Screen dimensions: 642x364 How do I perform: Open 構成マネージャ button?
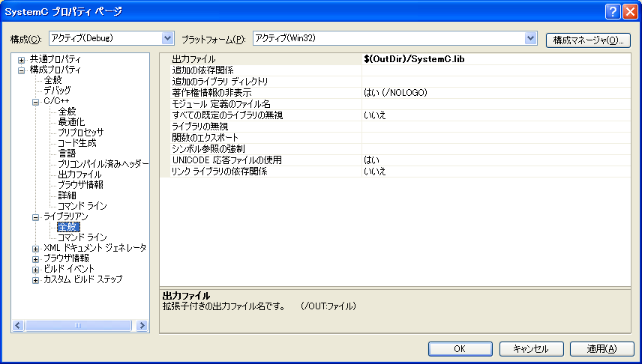click(588, 40)
